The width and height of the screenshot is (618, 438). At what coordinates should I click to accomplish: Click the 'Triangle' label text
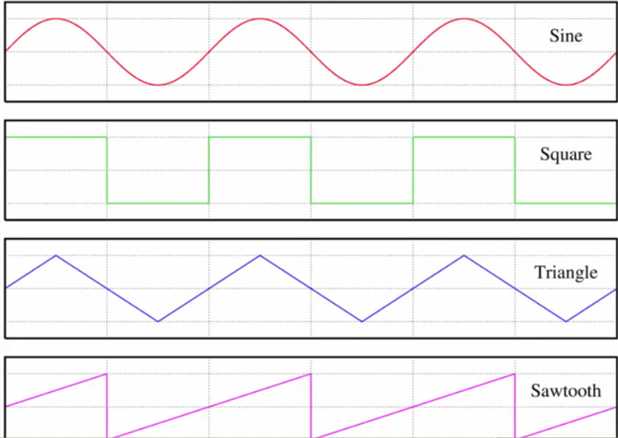(x=566, y=272)
